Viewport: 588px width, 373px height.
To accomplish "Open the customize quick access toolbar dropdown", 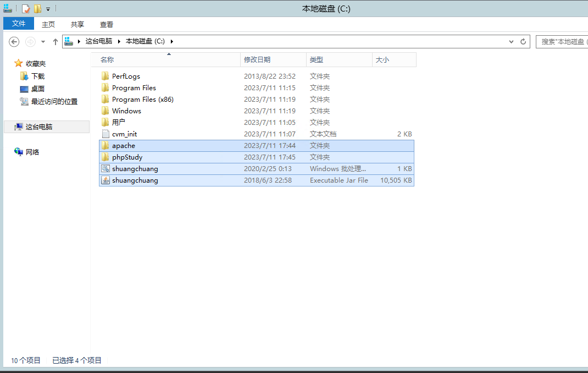I will 48,9.
